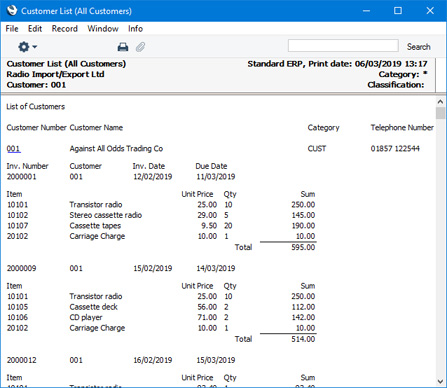
Task: Click invoice date 16/02/2019
Action: pyautogui.click(x=153, y=360)
